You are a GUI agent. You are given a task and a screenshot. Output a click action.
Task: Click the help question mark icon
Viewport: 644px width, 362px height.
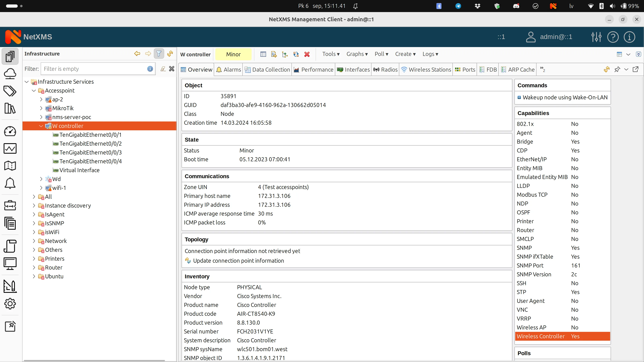(613, 37)
